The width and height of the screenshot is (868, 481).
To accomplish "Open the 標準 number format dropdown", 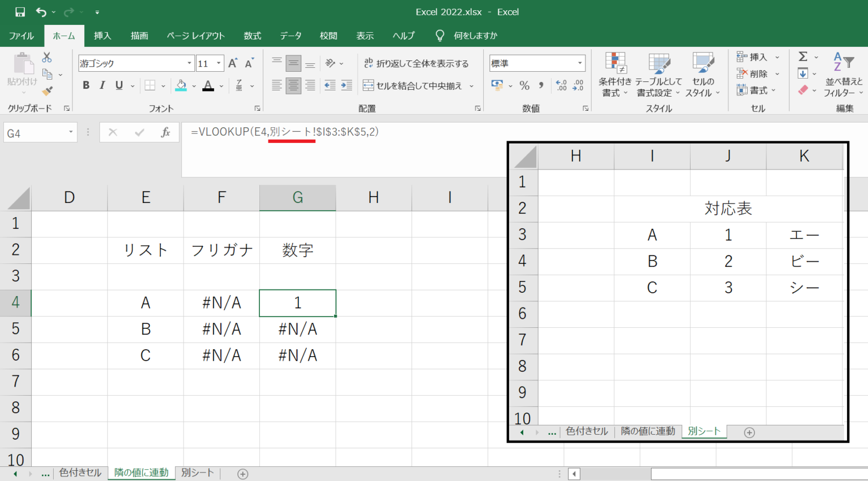I will point(580,63).
